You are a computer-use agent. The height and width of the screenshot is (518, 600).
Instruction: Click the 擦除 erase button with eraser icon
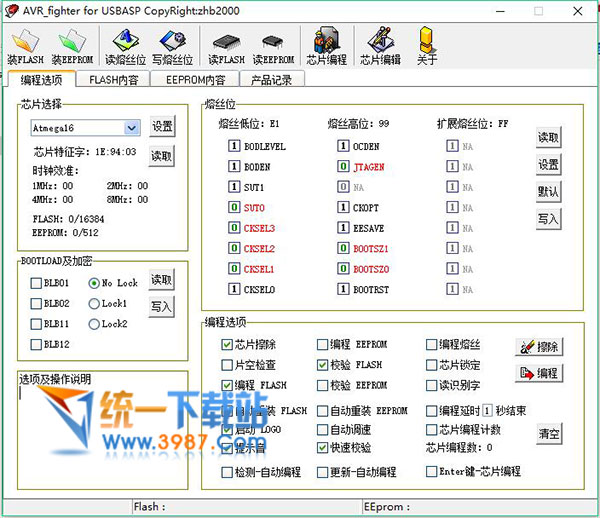(x=539, y=347)
